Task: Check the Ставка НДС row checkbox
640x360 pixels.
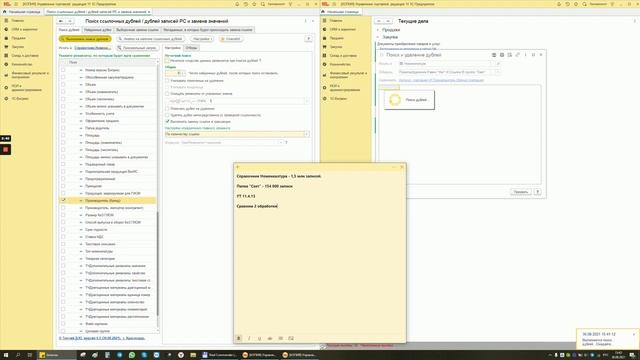Action: [63, 237]
